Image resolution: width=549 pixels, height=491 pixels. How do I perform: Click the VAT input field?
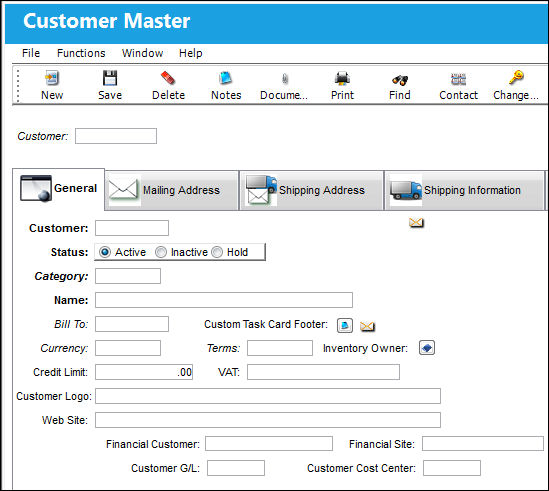tap(323, 372)
